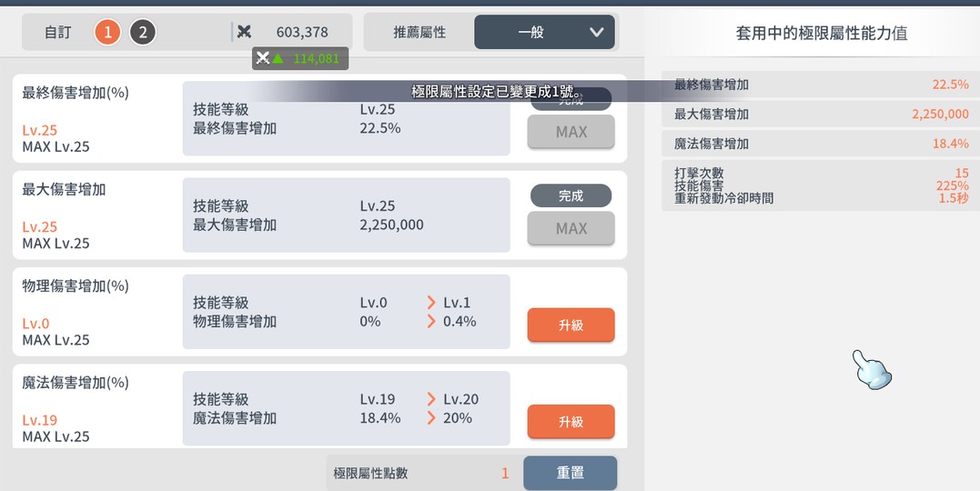The image size is (980, 491).
Task: Select custom preset number 1
Action: 107,33
